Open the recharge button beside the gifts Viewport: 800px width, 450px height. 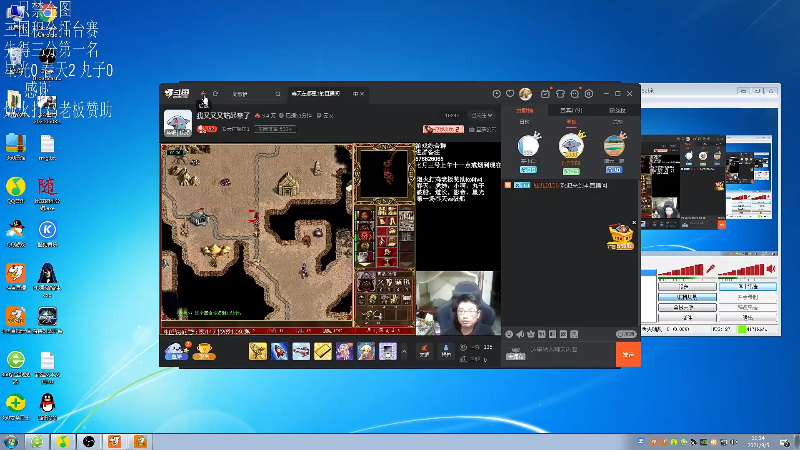[424, 351]
